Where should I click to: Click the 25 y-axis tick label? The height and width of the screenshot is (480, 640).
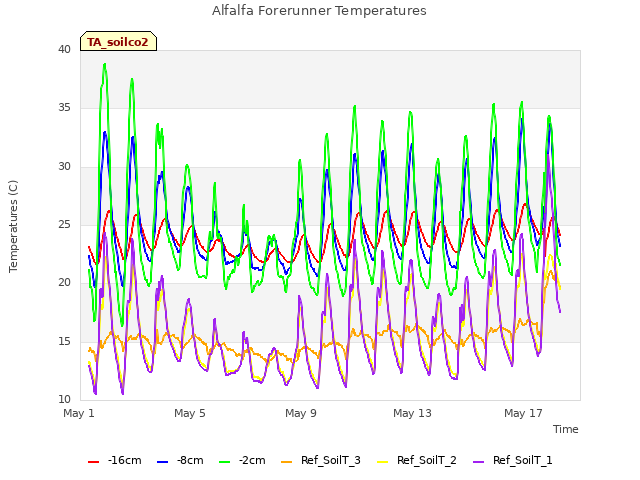tap(64, 224)
